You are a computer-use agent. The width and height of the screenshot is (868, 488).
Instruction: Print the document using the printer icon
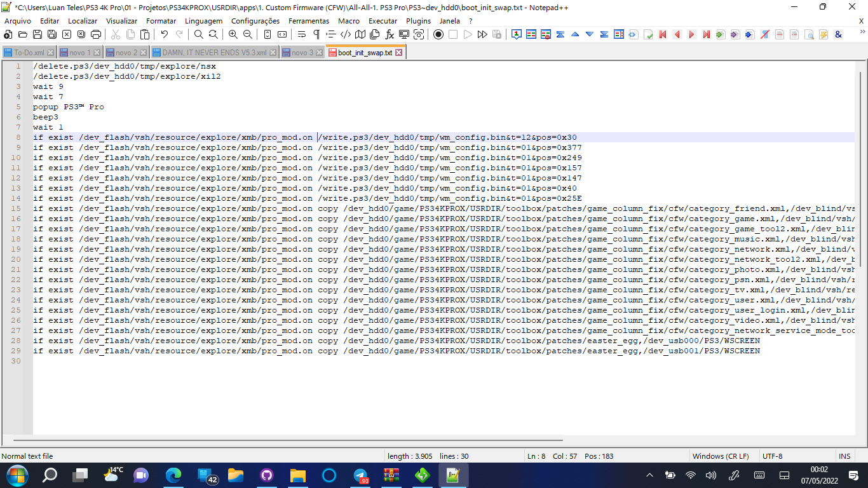point(95,35)
